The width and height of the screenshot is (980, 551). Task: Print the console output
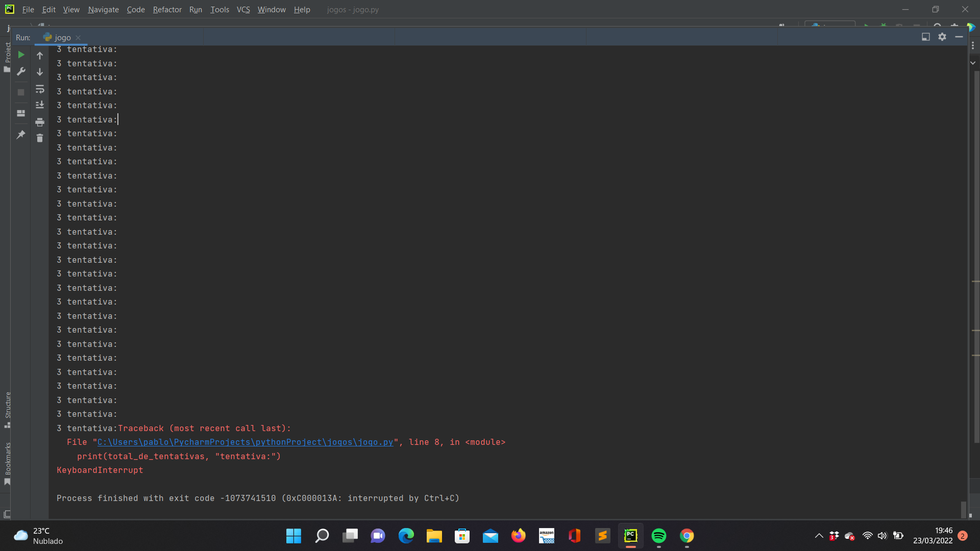click(x=40, y=122)
